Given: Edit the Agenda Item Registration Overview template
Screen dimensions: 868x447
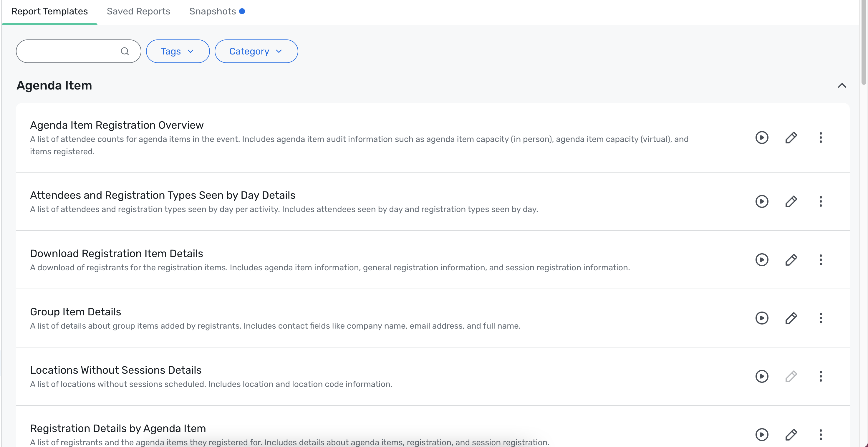Looking at the screenshot, I should tap(791, 138).
